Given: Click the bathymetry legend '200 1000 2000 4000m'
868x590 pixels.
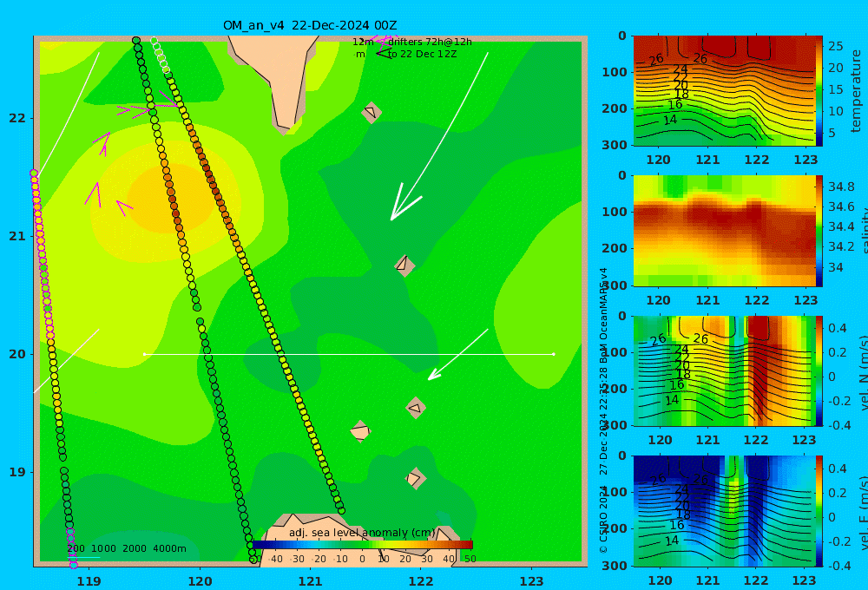Looking at the screenshot, I should coord(127,548).
